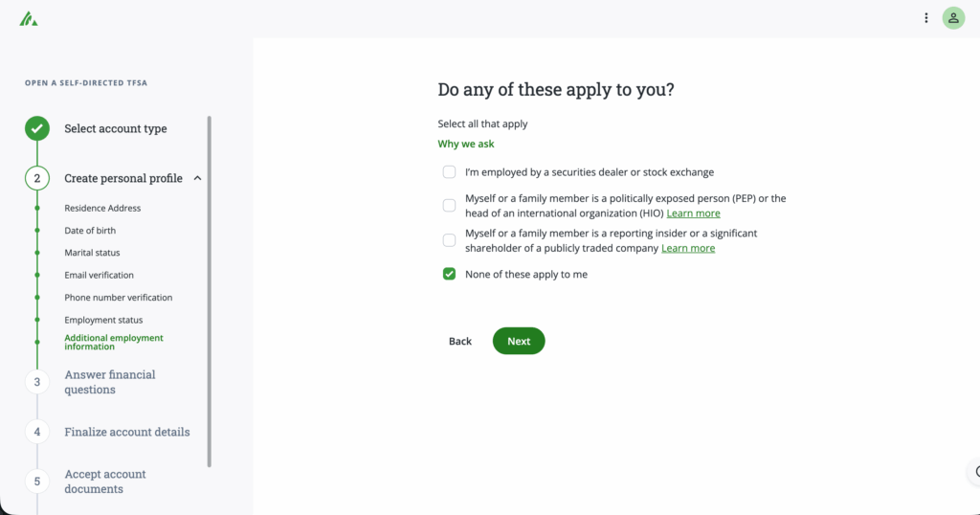980x515 pixels.
Task: Click the step 3 circle icon
Action: [x=37, y=382]
